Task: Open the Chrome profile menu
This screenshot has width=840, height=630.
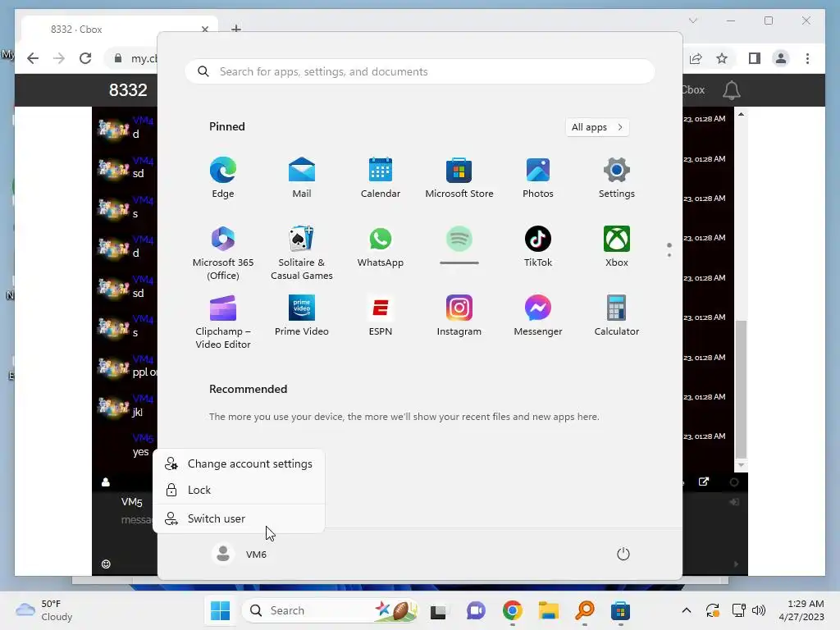Action: (781, 58)
